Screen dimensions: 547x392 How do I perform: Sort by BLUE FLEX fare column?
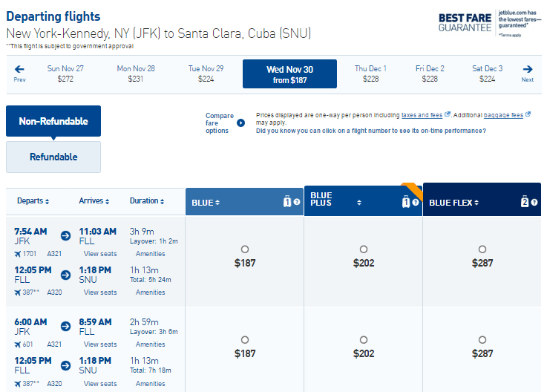(x=454, y=203)
